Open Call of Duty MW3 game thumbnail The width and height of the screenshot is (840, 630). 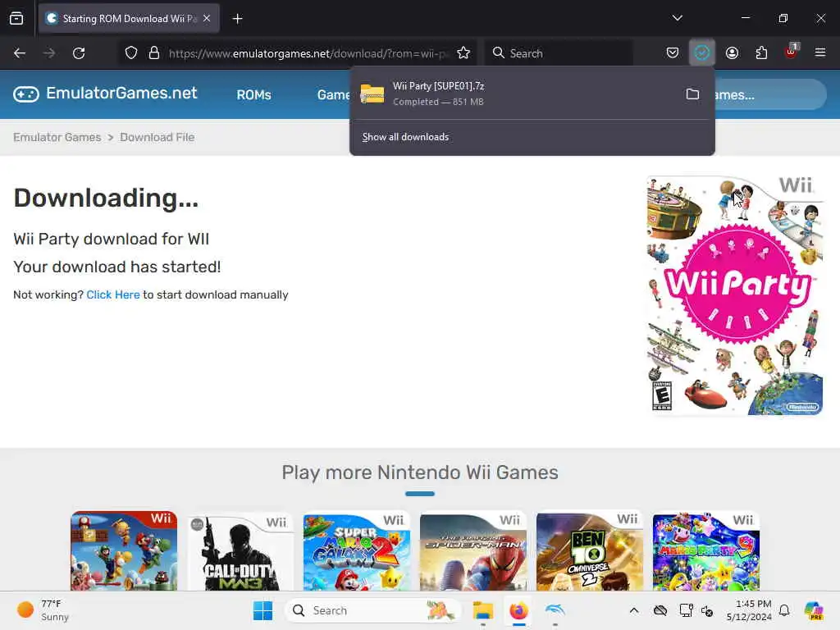(240, 552)
